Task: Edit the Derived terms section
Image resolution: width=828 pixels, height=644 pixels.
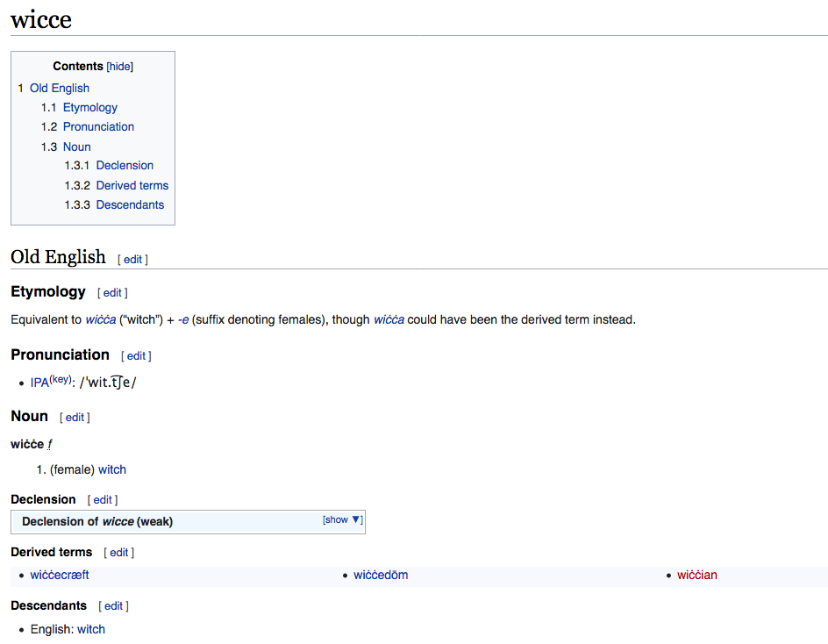Action: [x=118, y=553]
